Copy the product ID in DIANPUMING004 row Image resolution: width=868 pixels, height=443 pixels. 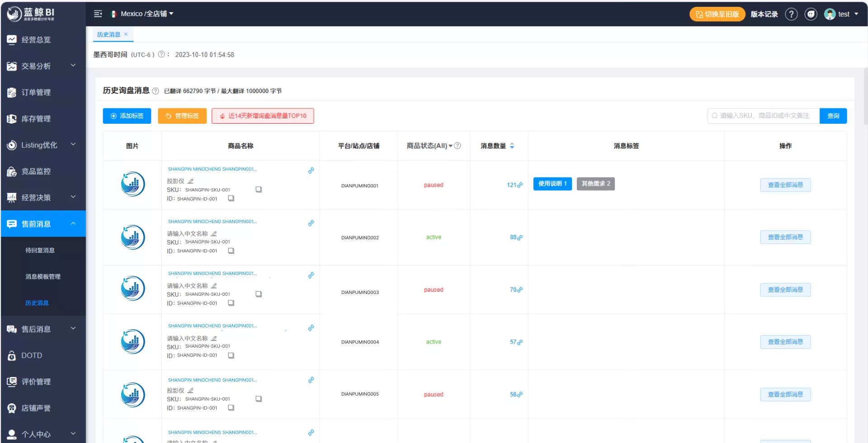point(231,355)
